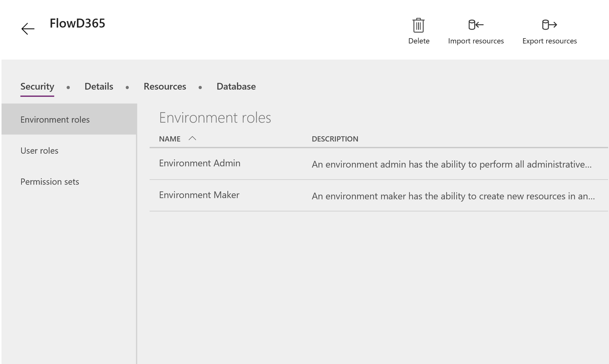Click the back arrow next to FlowD365

point(27,28)
